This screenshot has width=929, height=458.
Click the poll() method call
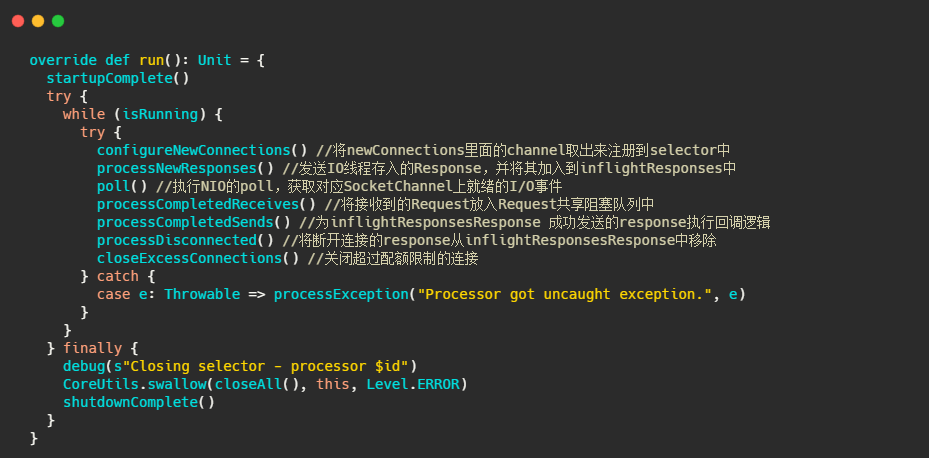pos(121,186)
